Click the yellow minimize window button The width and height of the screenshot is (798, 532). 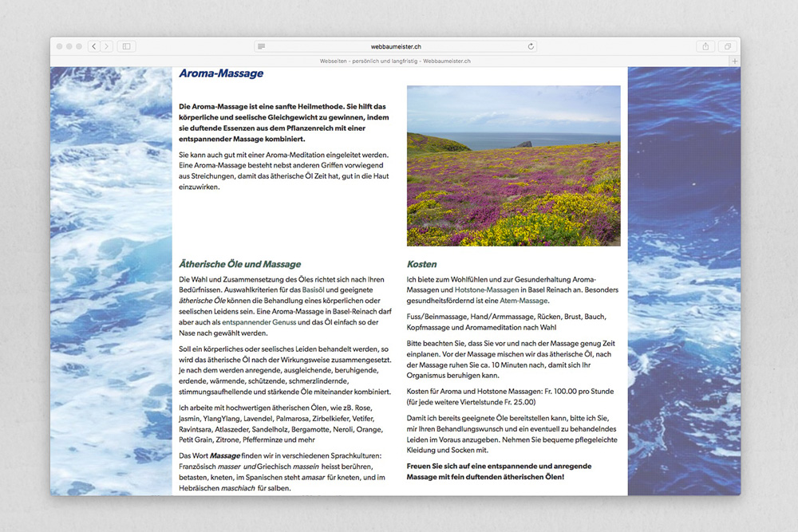pos(69,47)
